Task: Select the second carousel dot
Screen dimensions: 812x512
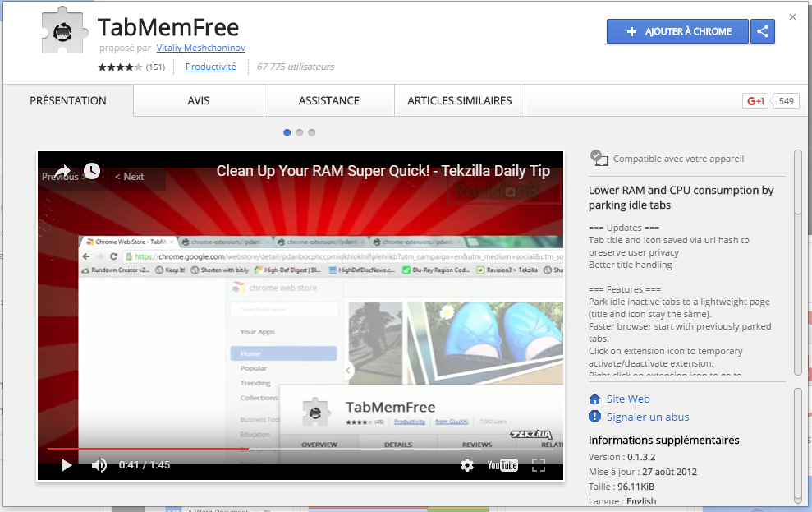Action: coord(300,132)
